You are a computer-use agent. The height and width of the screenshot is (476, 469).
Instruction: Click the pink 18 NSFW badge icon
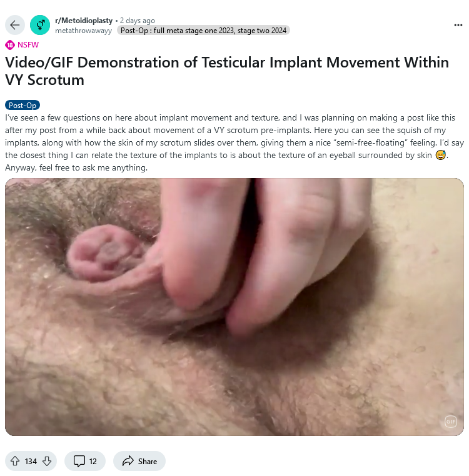tap(10, 45)
